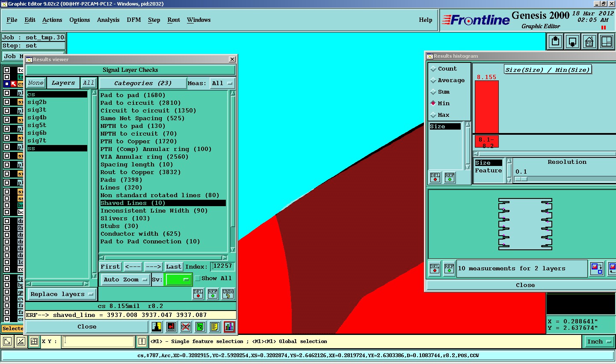
Task: Click the exclamation mark button by coordinate field
Action: [142, 341]
